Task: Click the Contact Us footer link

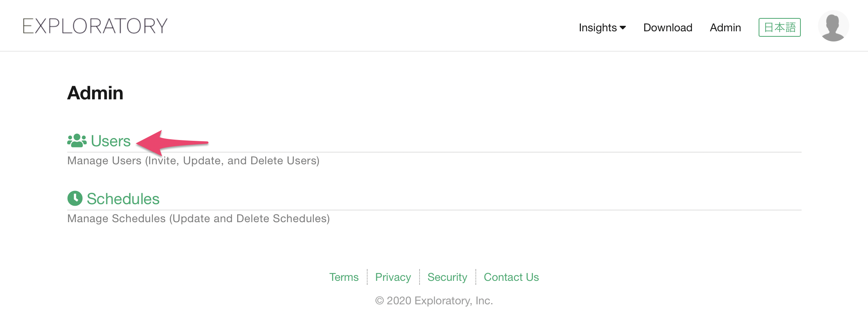Action: click(511, 277)
